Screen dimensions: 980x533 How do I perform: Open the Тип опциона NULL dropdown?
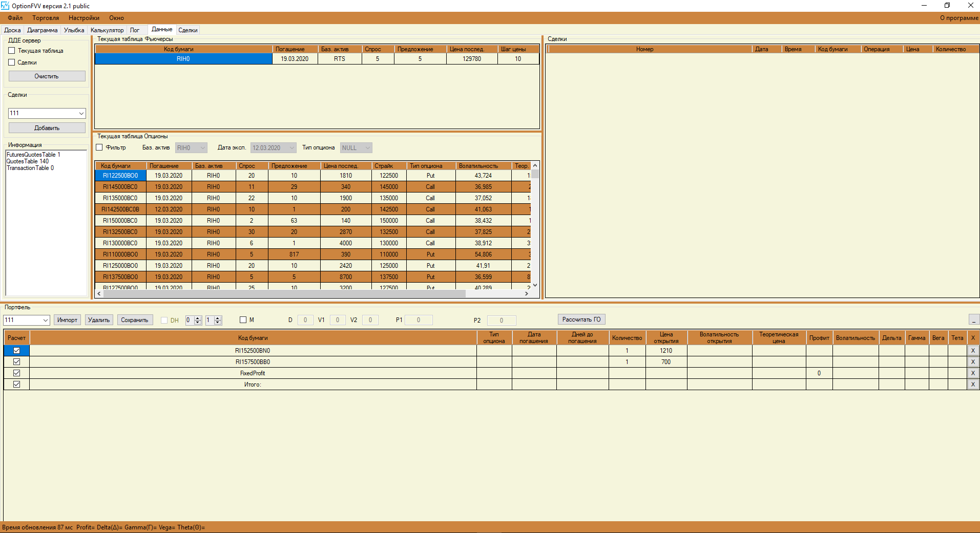pos(356,148)
